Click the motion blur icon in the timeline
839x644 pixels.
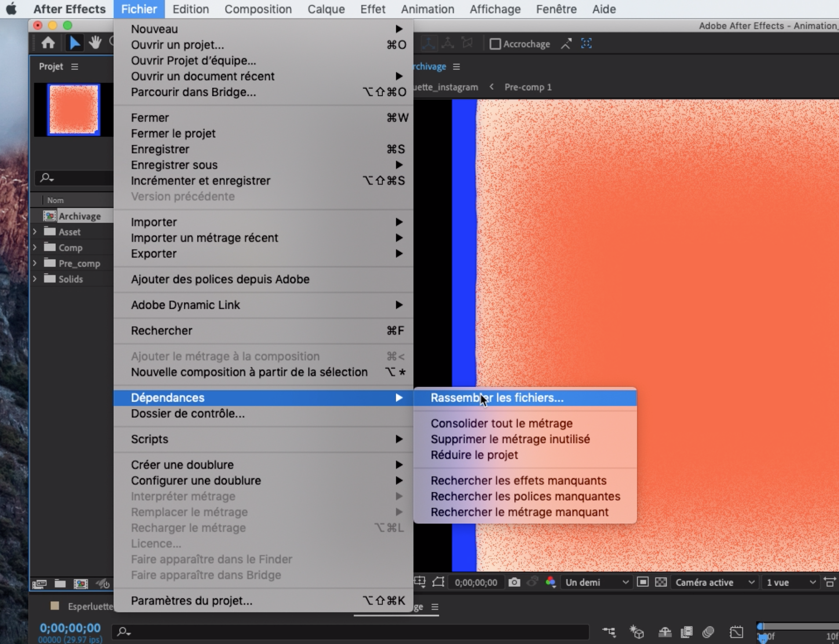(x=708, y=632)
